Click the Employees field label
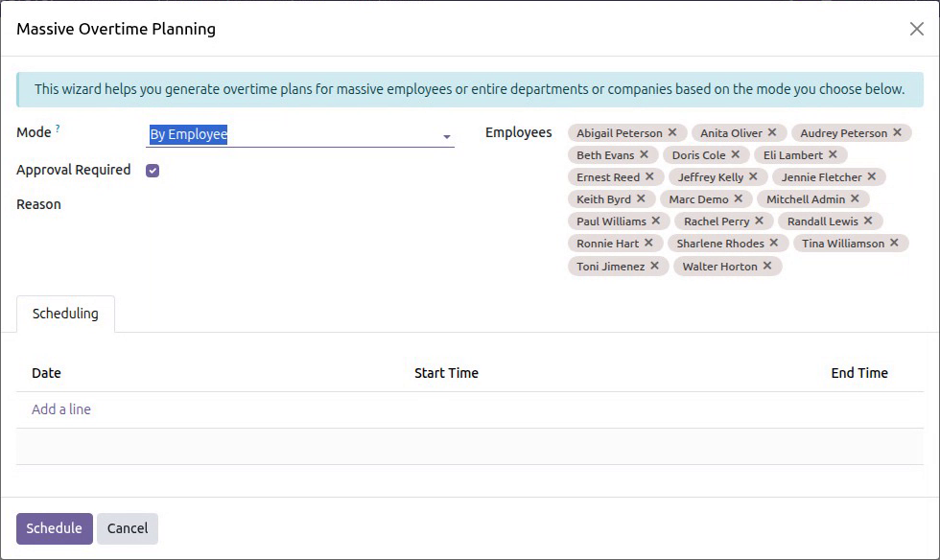Image resolution: width=940 pixels, height=560 pixels. point(519,132)
